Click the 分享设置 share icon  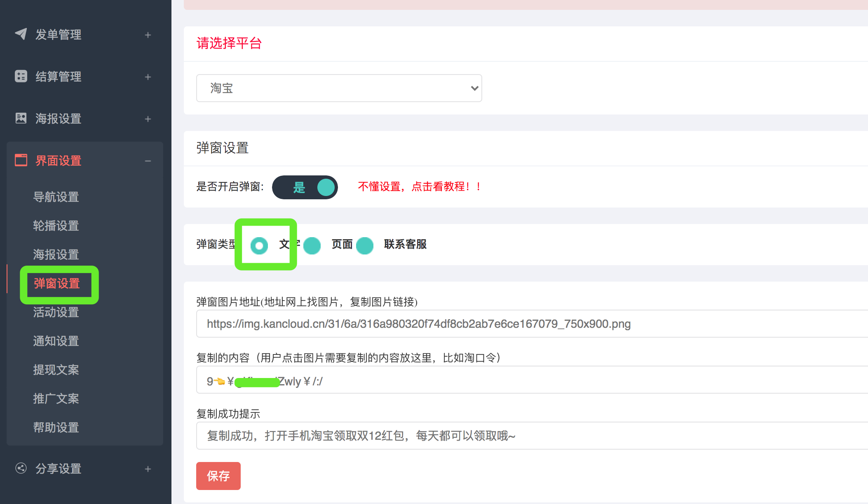pos(21,469)
